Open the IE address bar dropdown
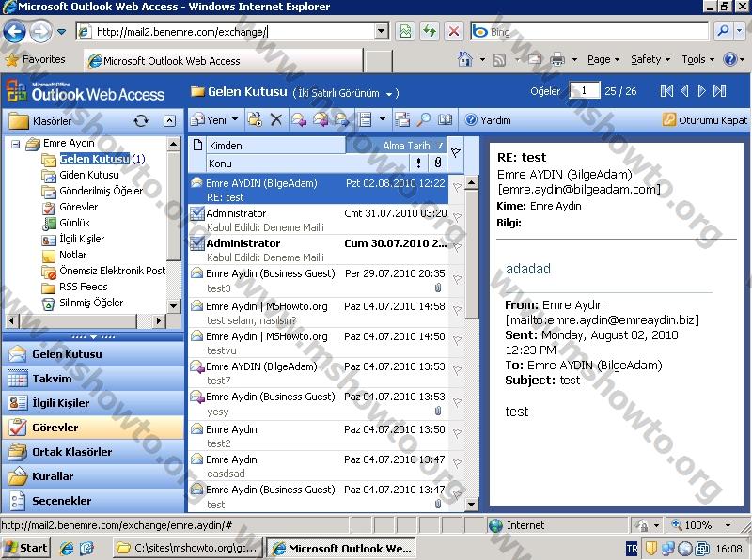The width and height of the screenshot is (752, 560). (x=382, y=32)
